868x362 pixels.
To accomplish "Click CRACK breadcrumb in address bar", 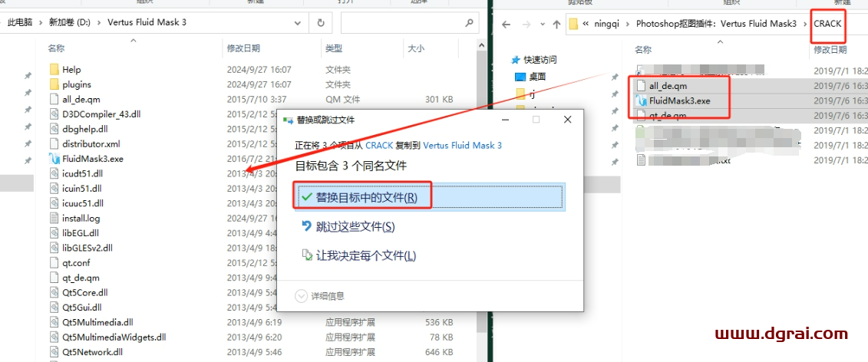I will (827, 24).
